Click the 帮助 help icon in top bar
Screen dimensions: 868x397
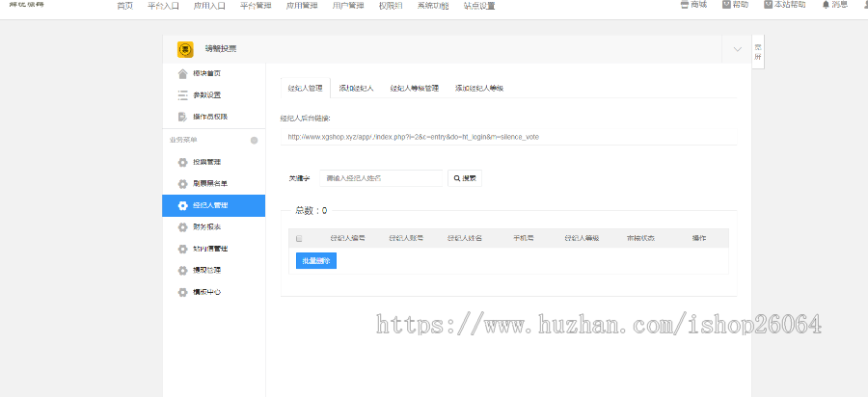click(x=727, y=5)
